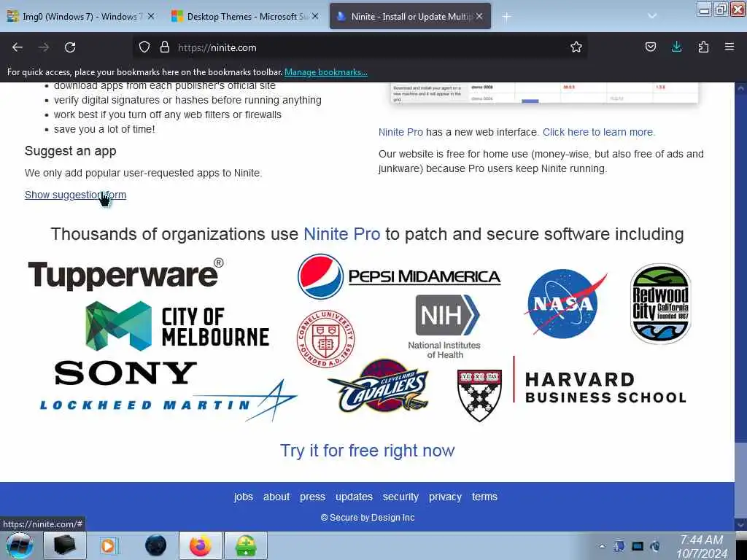Click the Cornell University seal
The height and width of the screenshot is (560, 747).
326,338
